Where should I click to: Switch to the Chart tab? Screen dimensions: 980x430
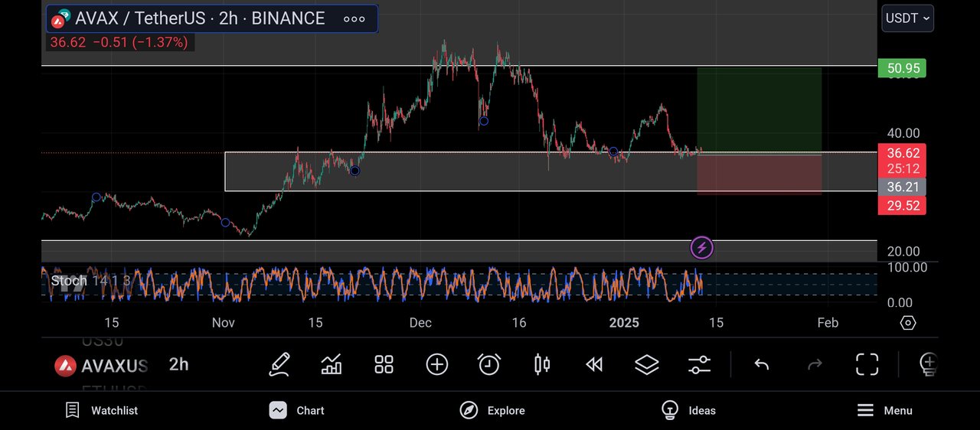[297, 411]
